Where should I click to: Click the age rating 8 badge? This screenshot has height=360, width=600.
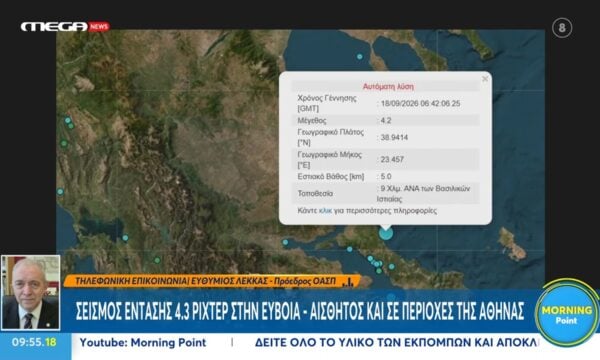562,28
